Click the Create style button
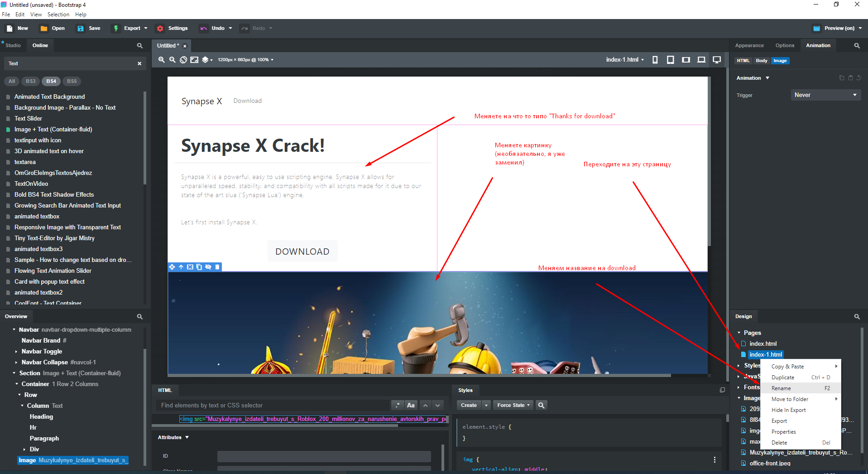This screenshot has height=474, width=868. click(x=469, y=405)
